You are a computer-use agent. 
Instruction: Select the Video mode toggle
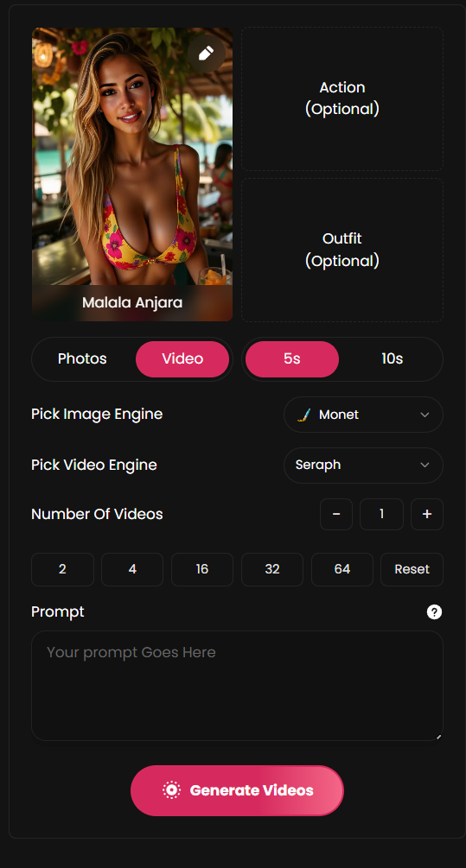tap(182, 358)
